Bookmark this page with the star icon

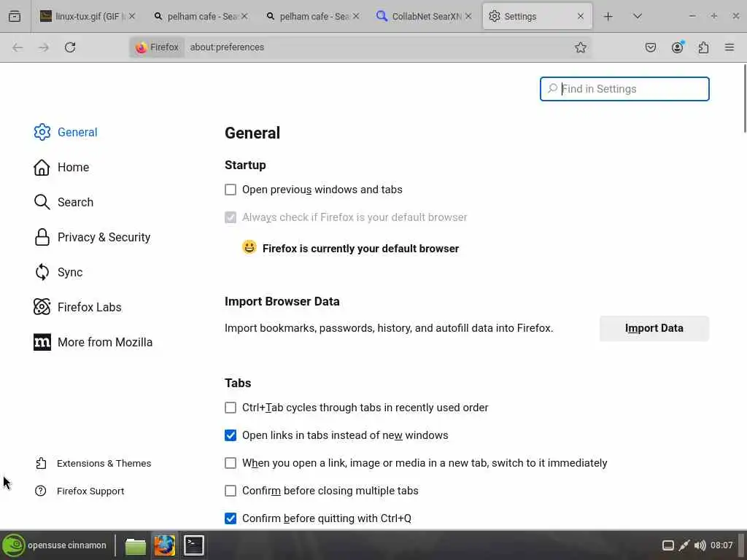[x=580, y=47]
